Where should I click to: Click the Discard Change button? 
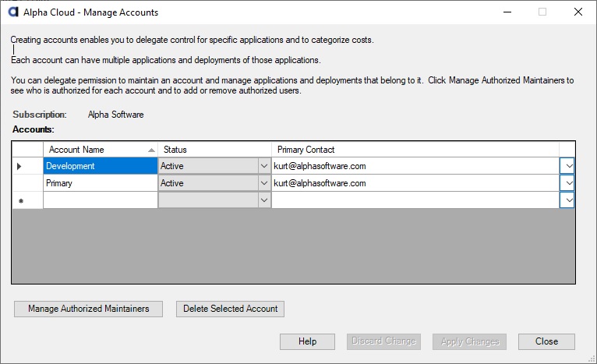[x=383, y=341]
